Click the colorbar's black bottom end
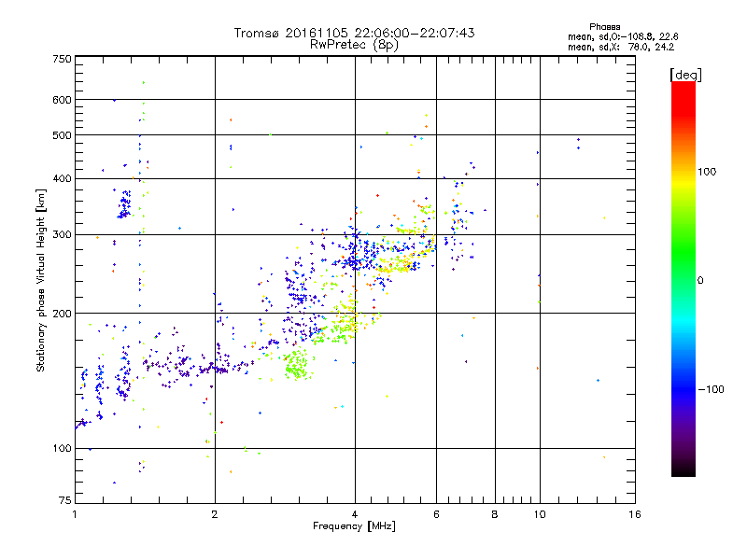Viewport: 747px width, 560px height. 684,470
